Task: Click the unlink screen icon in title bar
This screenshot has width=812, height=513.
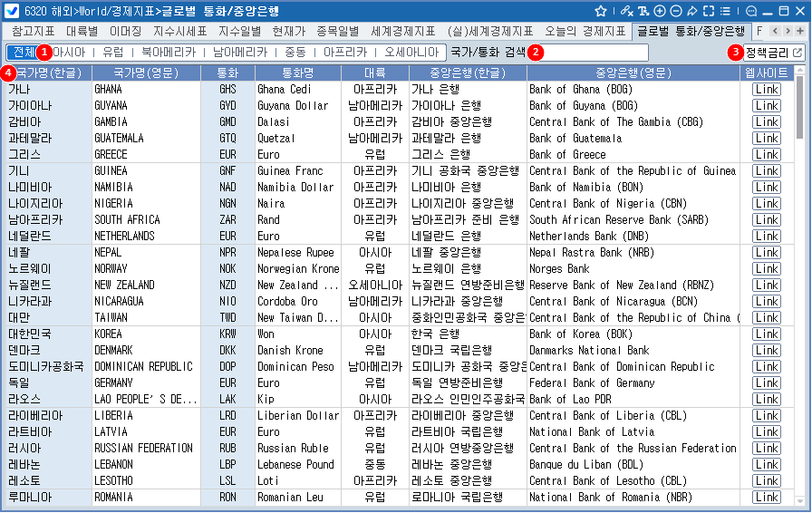Action: (626, 11)
